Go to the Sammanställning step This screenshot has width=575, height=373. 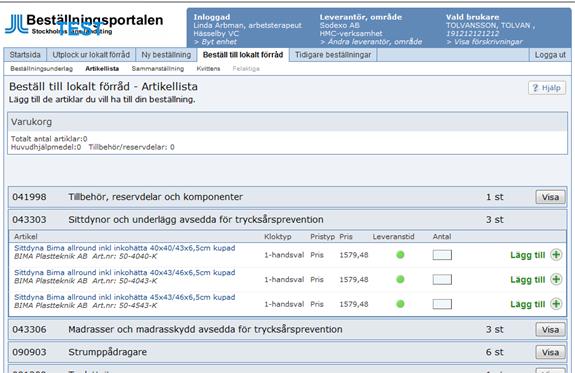[158, 69]
